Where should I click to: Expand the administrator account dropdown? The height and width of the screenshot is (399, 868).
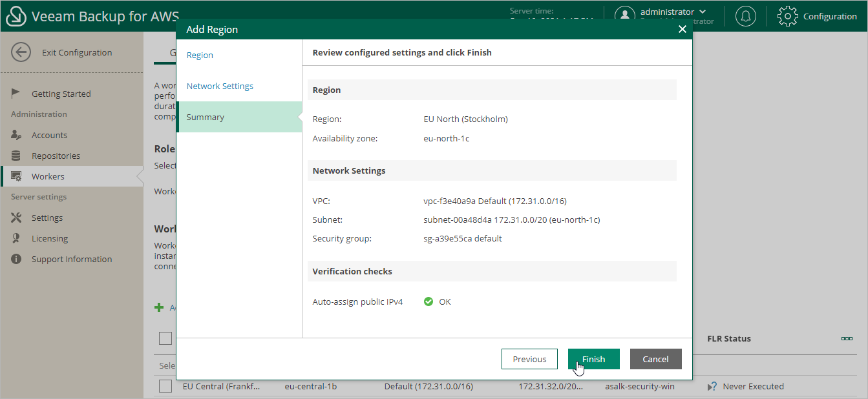pyautogui.click(x=703, y=12)
